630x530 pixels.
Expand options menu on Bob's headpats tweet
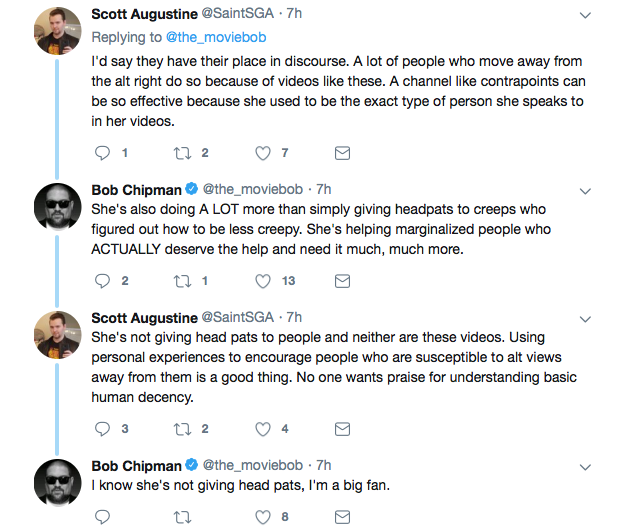tap(585, 191)
